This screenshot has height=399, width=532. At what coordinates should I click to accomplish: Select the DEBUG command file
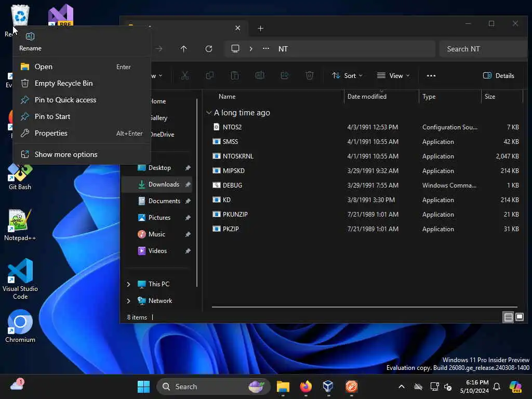pos(366,185)
